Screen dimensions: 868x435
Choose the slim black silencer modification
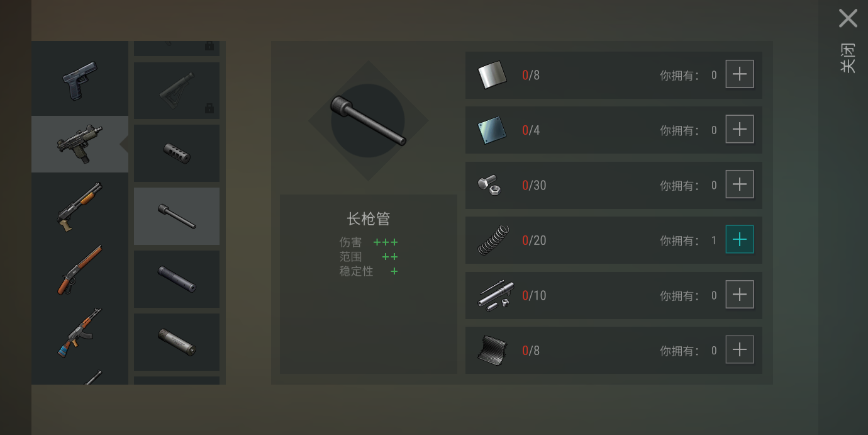pos(177,279)
